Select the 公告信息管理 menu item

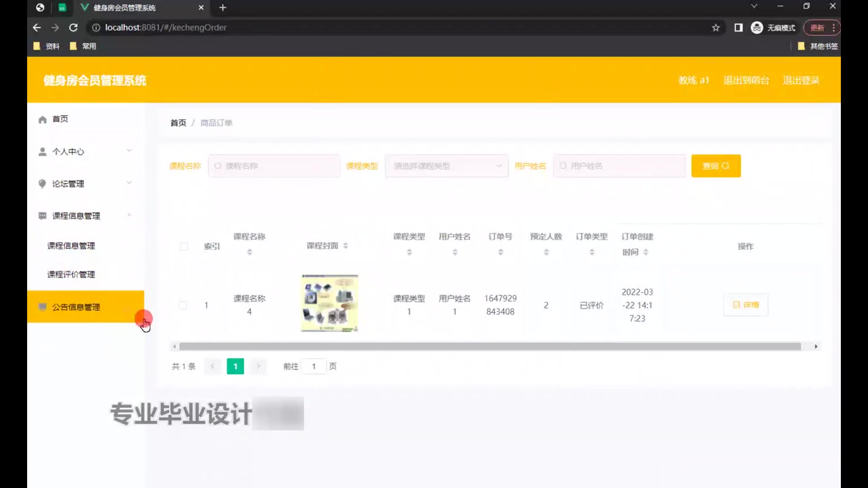pos(76,307)
